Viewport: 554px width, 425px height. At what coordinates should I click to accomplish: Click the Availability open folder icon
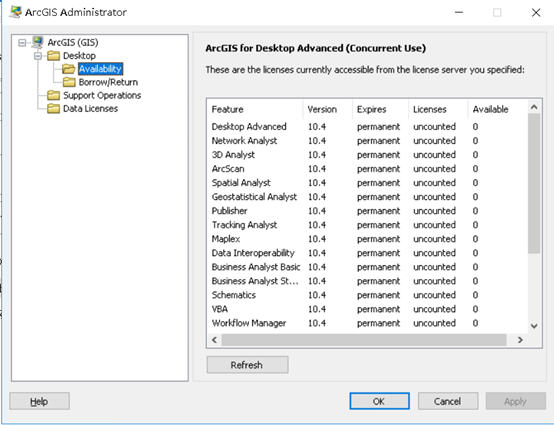69,69
